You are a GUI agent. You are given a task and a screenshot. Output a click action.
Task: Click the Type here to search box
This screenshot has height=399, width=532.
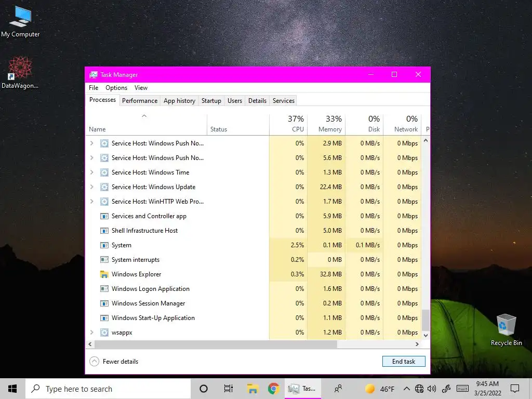[x=108, y=389]
